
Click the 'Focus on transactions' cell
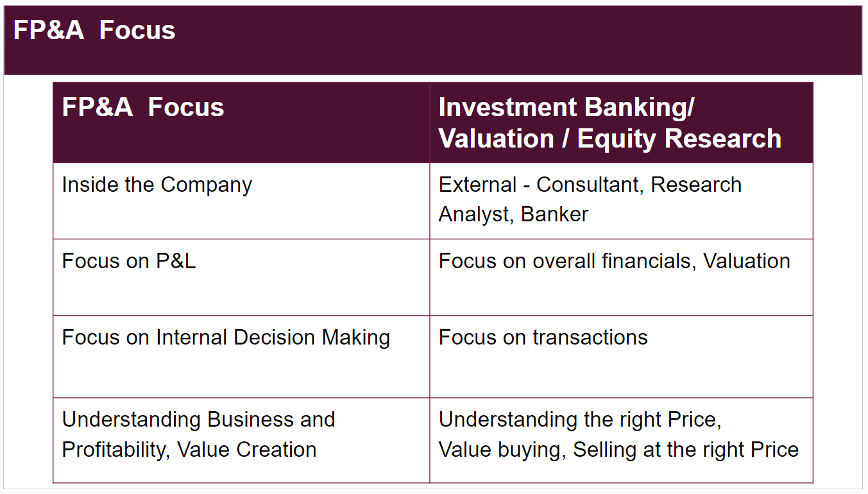(621, 357)
